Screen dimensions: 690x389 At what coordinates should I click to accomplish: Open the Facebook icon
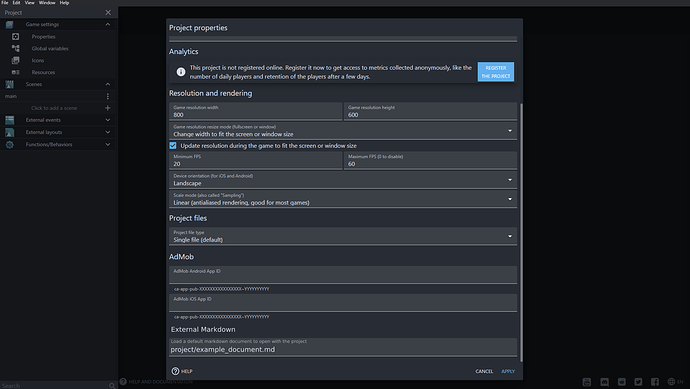point(655,382)
